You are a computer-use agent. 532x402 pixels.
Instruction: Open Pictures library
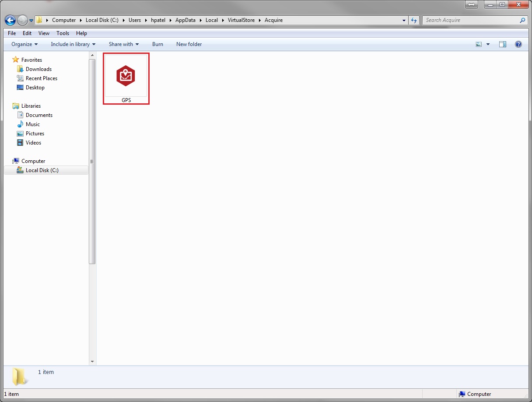tap(35, 134)
